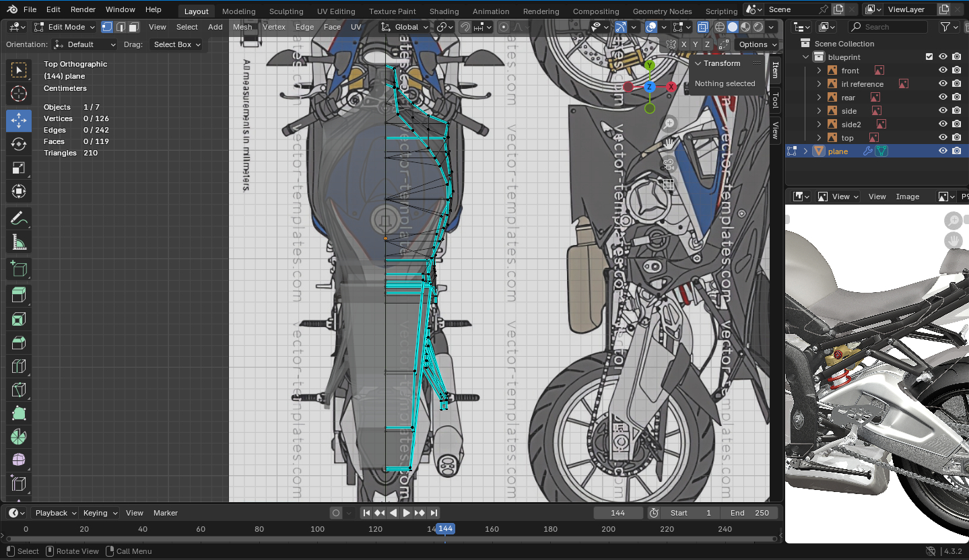Choose the Scale tool
This screenshot has height=560, width=969.
(x=19, y=168)
